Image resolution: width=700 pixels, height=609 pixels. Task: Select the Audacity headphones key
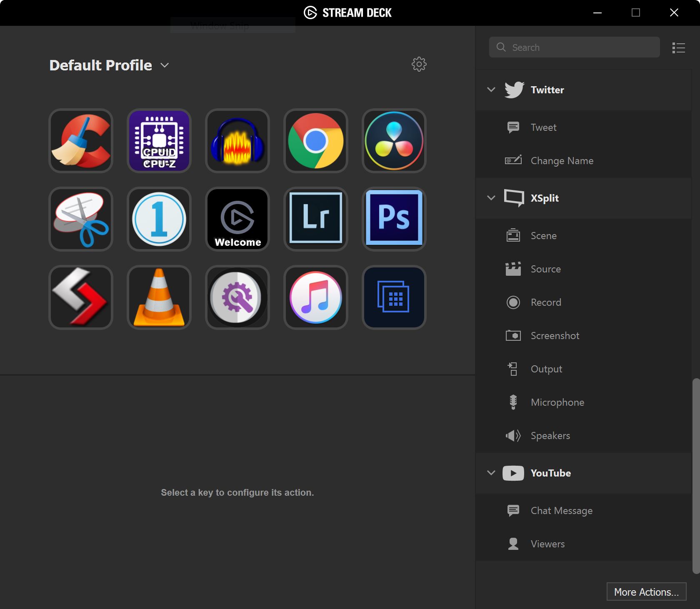[237, 141]
